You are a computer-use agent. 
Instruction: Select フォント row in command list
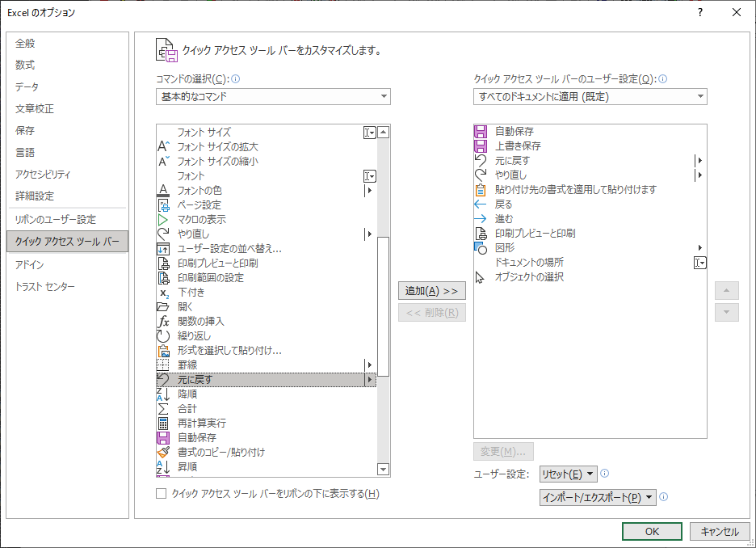(267, 176)
